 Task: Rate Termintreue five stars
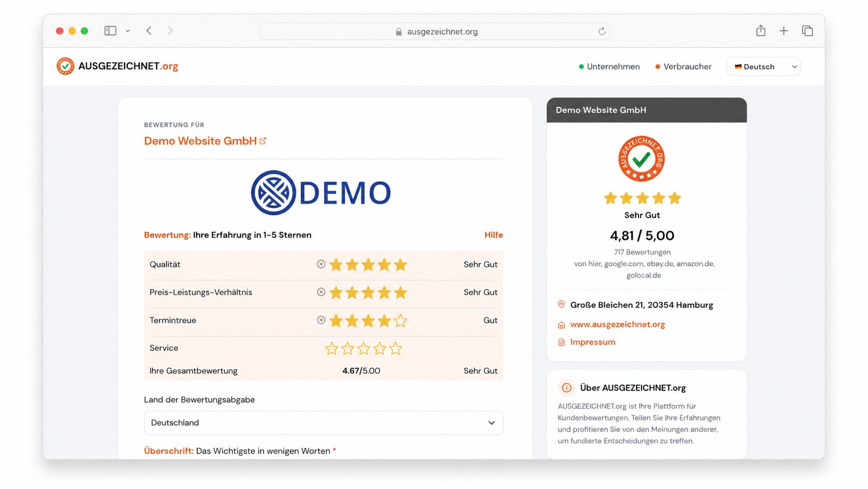[x=400, y=321]
